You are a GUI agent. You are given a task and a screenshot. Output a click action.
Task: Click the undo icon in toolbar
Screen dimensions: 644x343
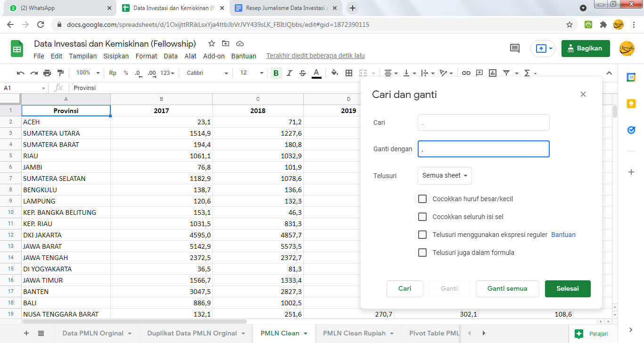coord(20,73)
